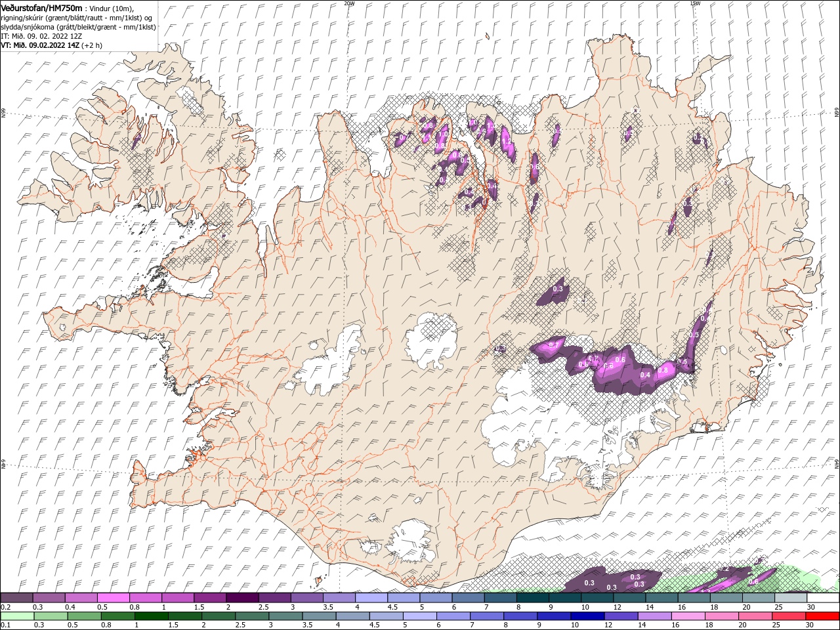
Task: Click the 20W longitude label at the top edge
Action: [x=349, y=3]
